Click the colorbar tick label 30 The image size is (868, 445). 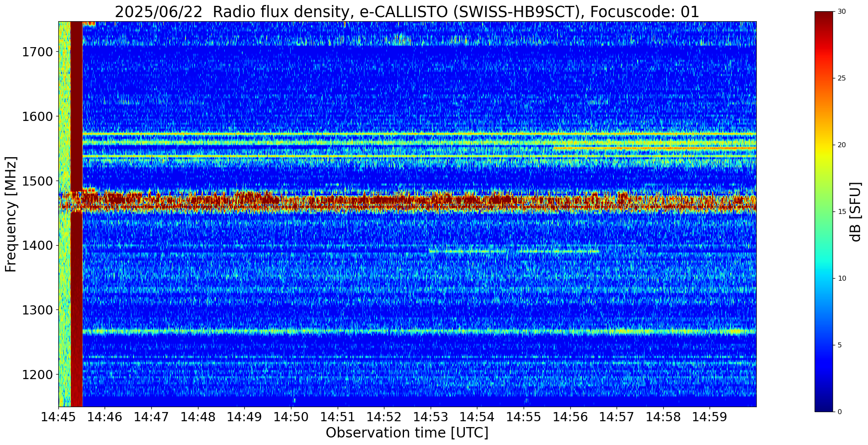tap(842, 12)
